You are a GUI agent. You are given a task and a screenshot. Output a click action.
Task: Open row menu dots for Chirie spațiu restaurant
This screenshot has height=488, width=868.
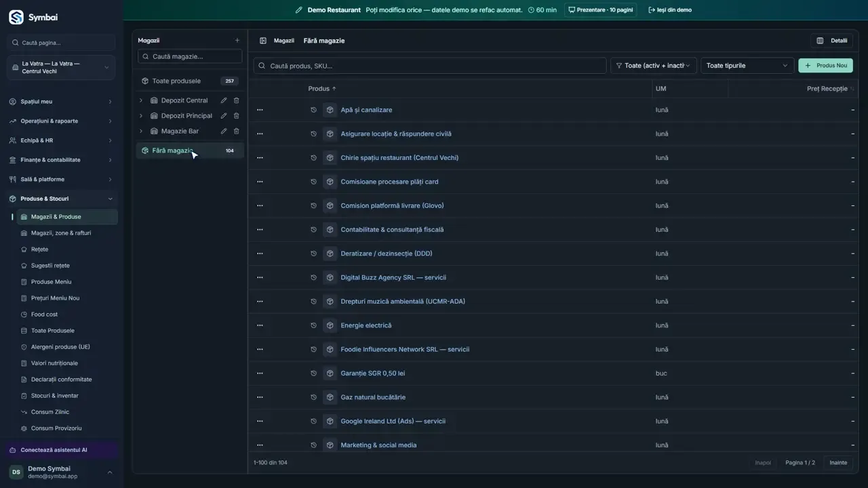260,158
